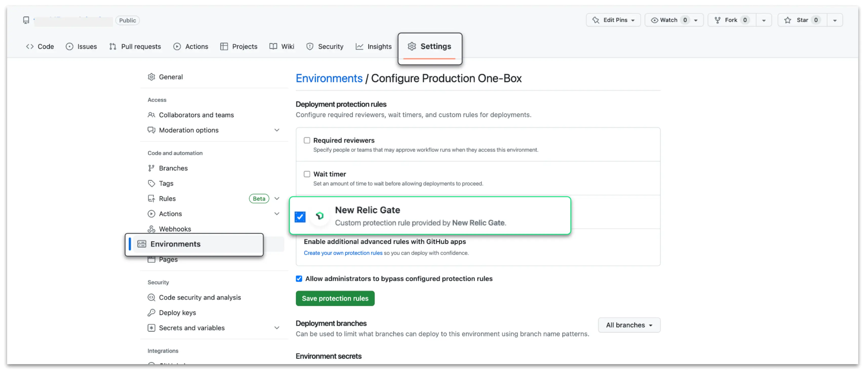The image size is (868, 374).
Task: Click the Branches icon in the sidebar
Action: [x=152, y=168]
